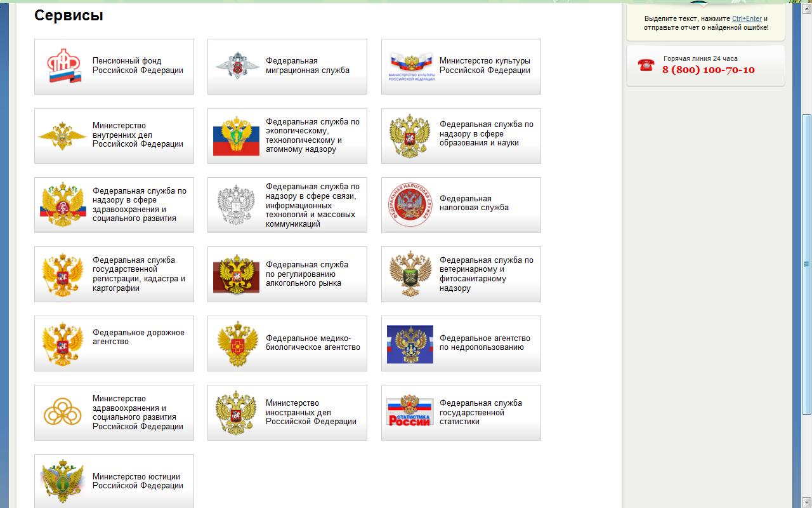The height and width of the screenshot is (508, 812).
Task: Click the alcohol market regulation service emblem
Action: (x=236, y=274)
